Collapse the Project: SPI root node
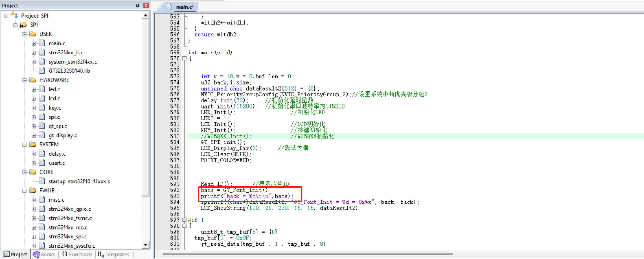The width and height of the screenshot is (644, 259). point(6,16)
